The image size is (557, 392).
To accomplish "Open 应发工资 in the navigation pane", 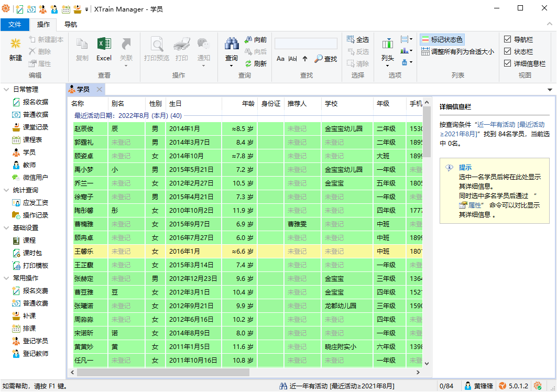I will click(30, 203).
